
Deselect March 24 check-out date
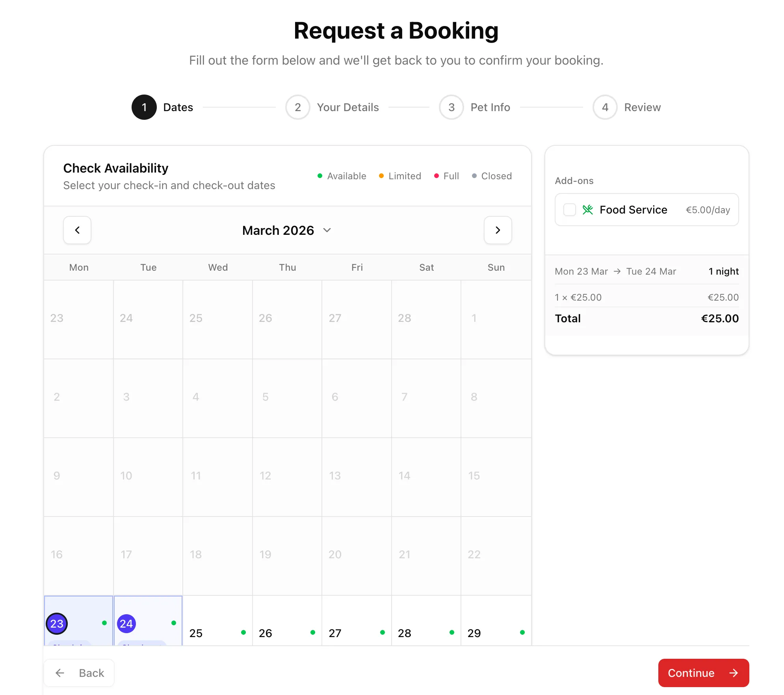126,623
